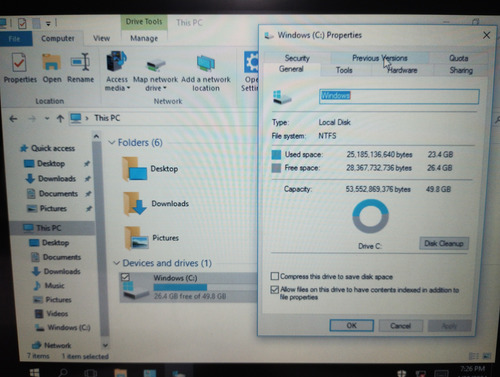This screenshot has height=377, width=500.
Task: Open the Map network drive dropdown arrow
Action: [164, 88]
